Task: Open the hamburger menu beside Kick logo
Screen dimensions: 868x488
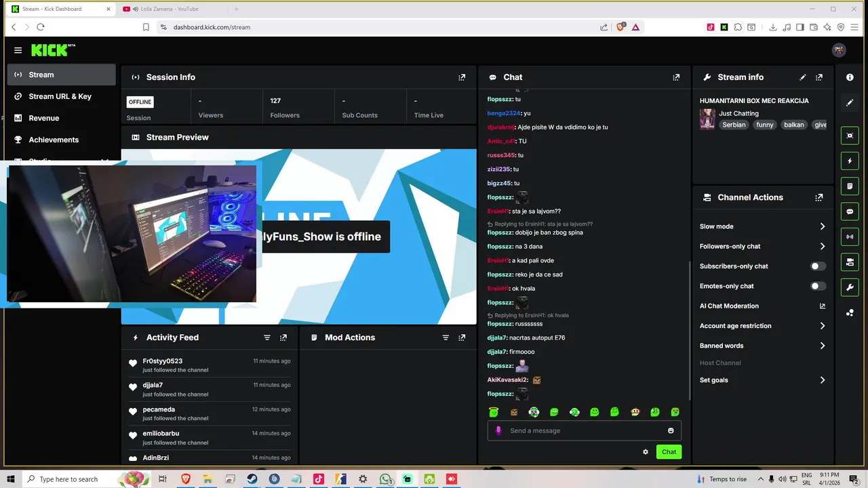Action: pyautogui.click(x=18, y=50)
